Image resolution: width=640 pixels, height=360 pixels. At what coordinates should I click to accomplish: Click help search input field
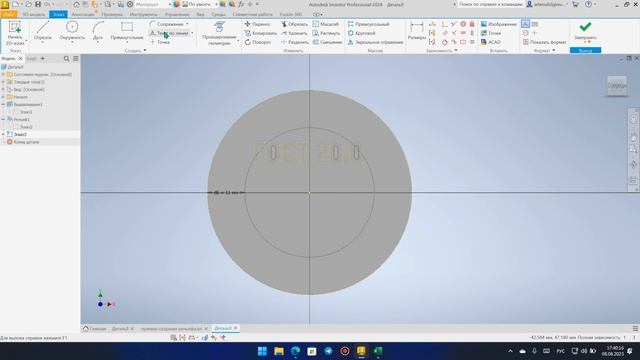click(490, 4)
